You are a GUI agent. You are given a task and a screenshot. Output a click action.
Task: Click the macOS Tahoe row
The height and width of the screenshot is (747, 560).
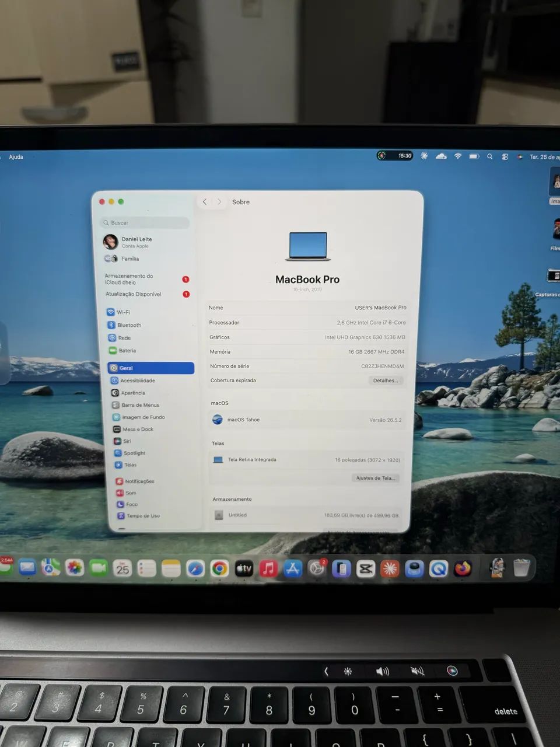pyautogui.click(x=307, y=420)
